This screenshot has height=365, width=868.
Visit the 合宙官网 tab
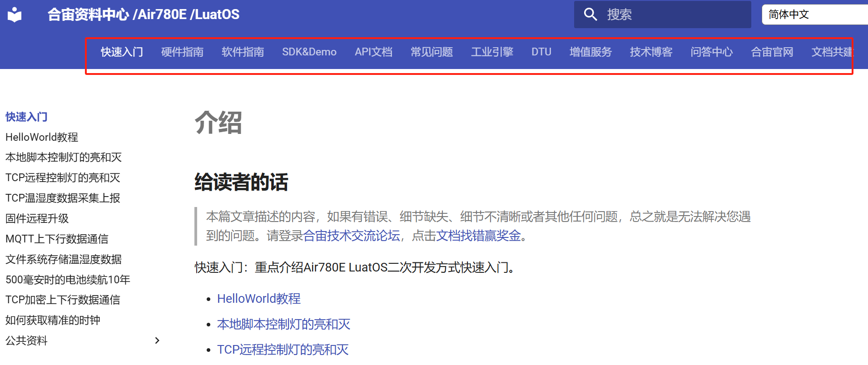click(772, 52)
